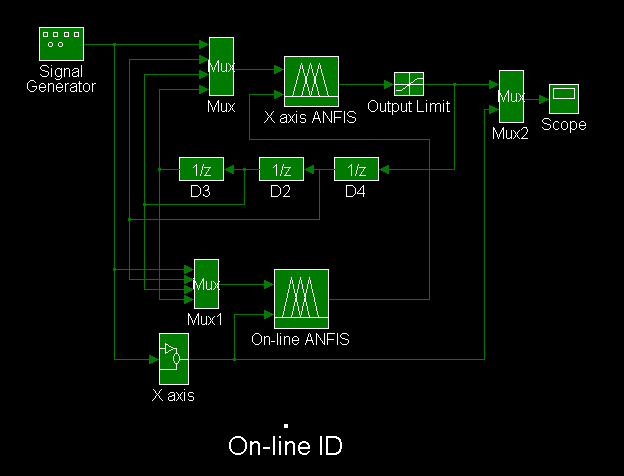624x476 pixels.
Task: Click the X axis ANFIS block icon
Action: (311, 81)
